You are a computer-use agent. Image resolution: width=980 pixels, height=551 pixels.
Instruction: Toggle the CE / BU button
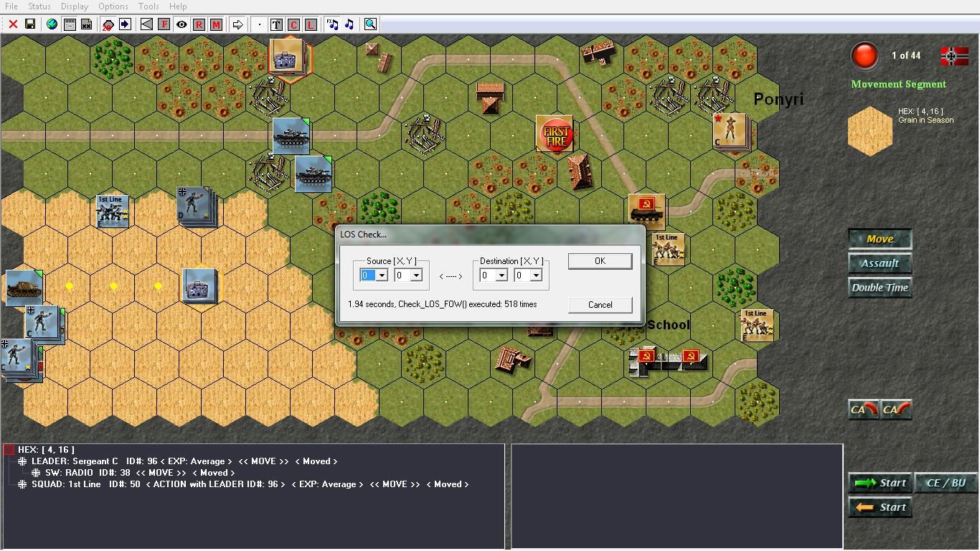[x=946, y=483]
